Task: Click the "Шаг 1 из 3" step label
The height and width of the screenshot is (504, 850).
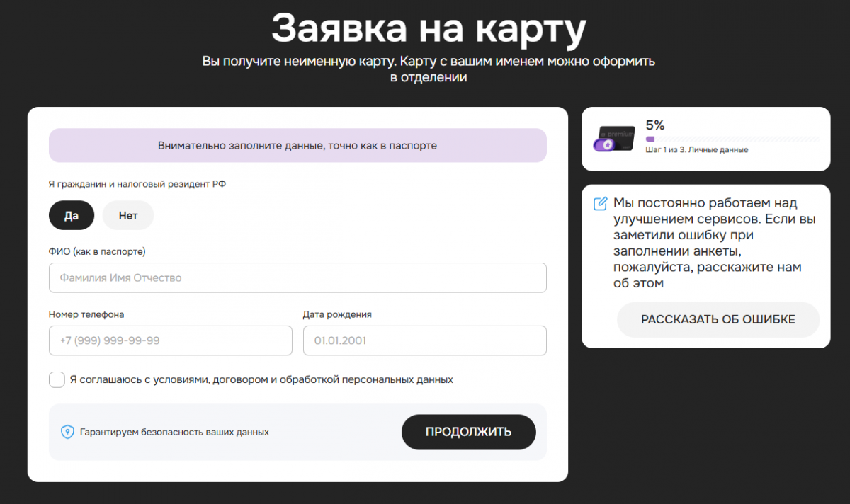Action: tap(696, 150)
